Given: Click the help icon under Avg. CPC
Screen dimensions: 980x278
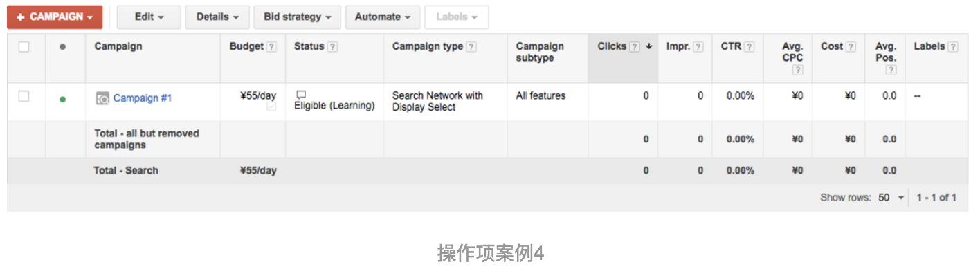Looking at the screenshot, I should (797, 71).
